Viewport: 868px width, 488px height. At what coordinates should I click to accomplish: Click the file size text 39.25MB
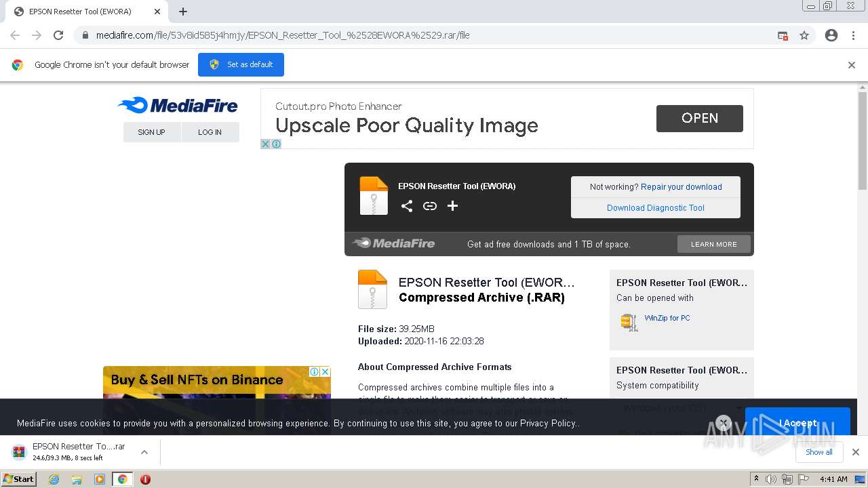point(416,329)
